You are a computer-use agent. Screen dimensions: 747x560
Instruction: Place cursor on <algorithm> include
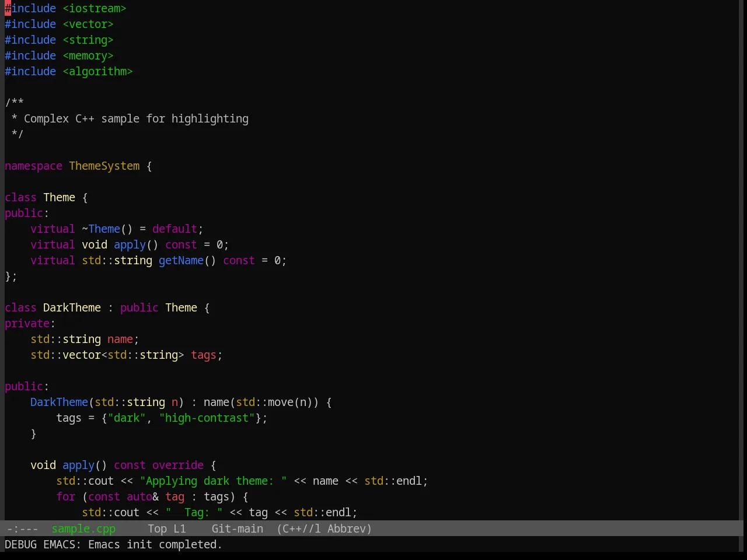tap(98, 71)
